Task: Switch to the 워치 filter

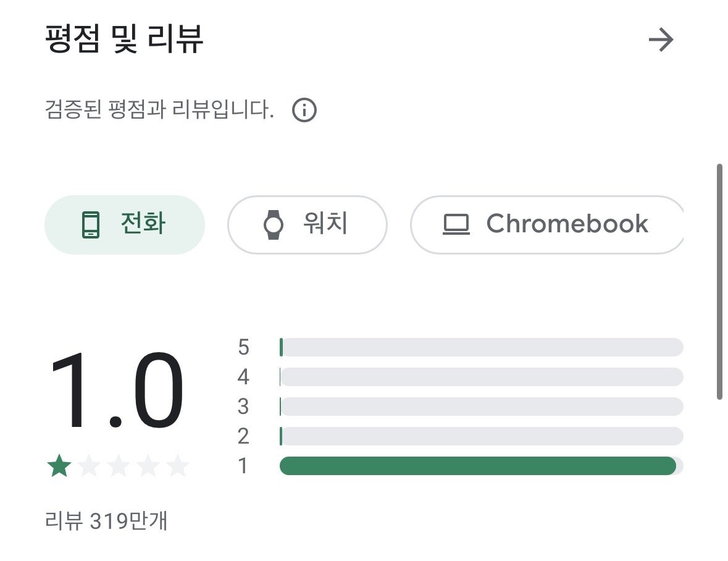Action: [x=307, y=225]
